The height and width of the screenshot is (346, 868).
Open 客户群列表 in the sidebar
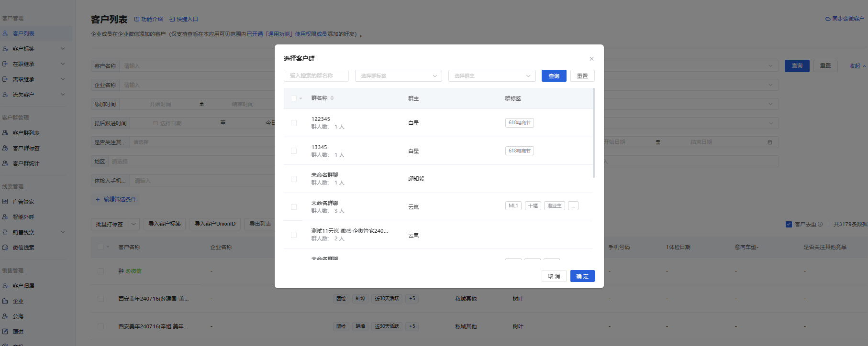[26, 133]
